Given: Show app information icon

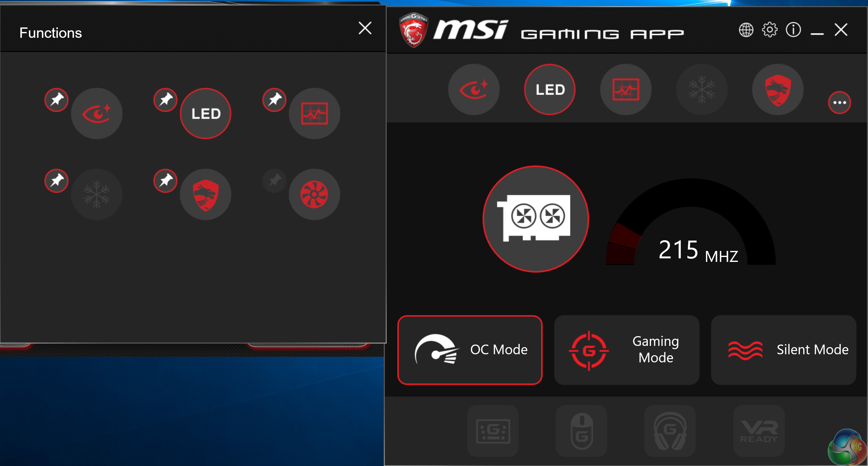Looking at the screenshot, I should point(793,30).
